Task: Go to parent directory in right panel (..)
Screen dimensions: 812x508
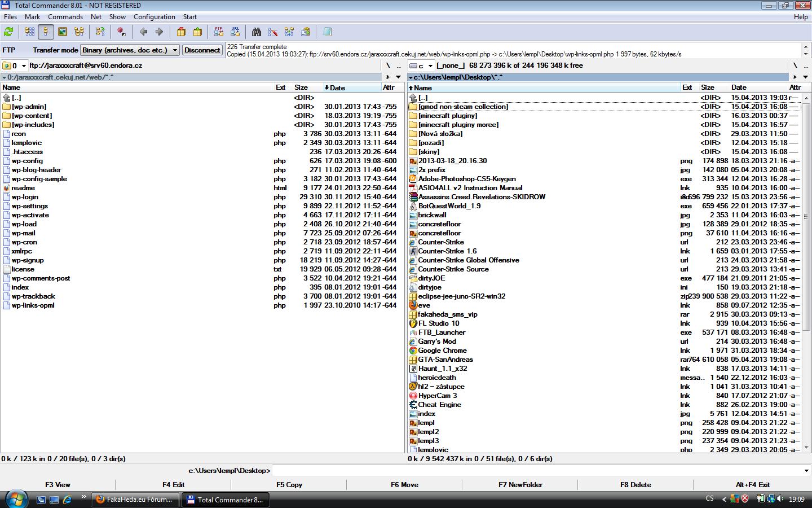Action: click(x=806, y=65)
